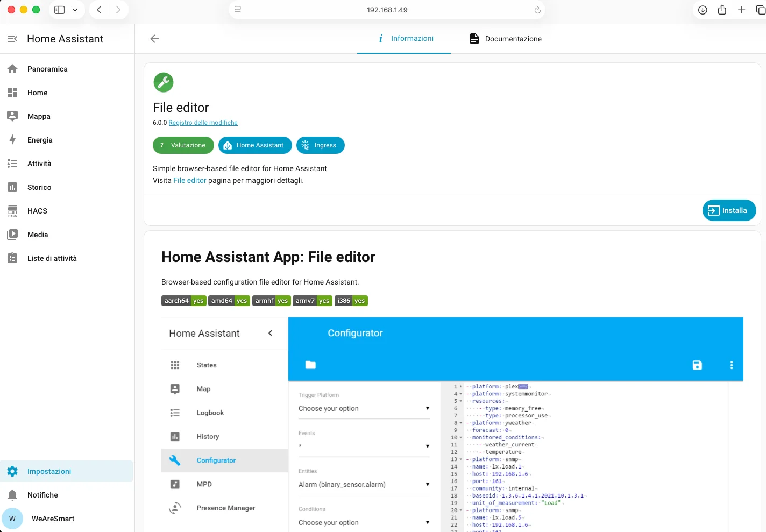
Task: Open the Entities Alarm dropdown
Action: point(364,485)
